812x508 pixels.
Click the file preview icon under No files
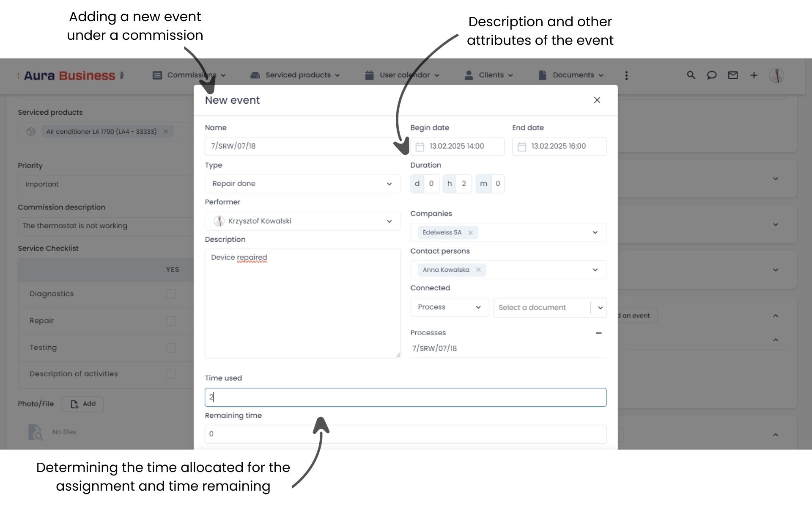[36, 432]
